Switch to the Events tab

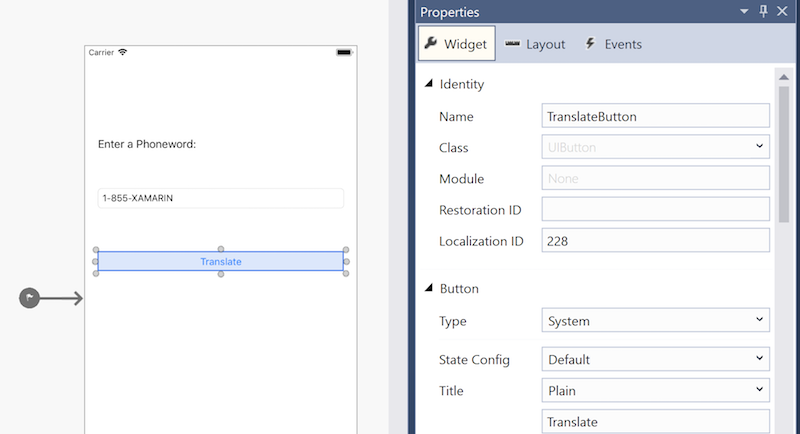(x=613, y=44)
